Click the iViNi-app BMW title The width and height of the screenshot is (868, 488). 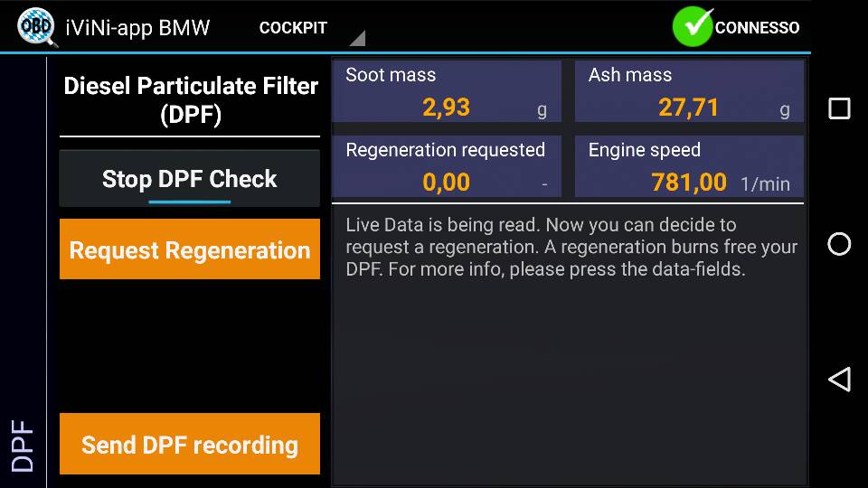(x=137, y=28)
